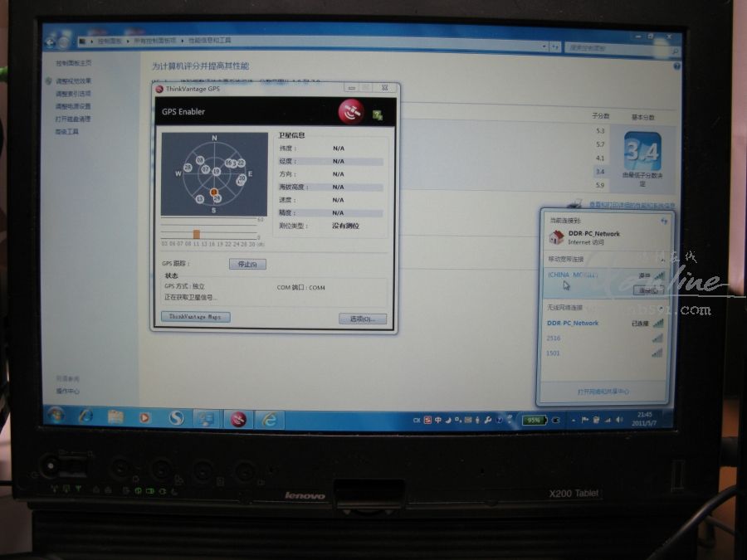Open the Windows Start orb
This screenshot has height=560, width=747.
coord(56,416)
